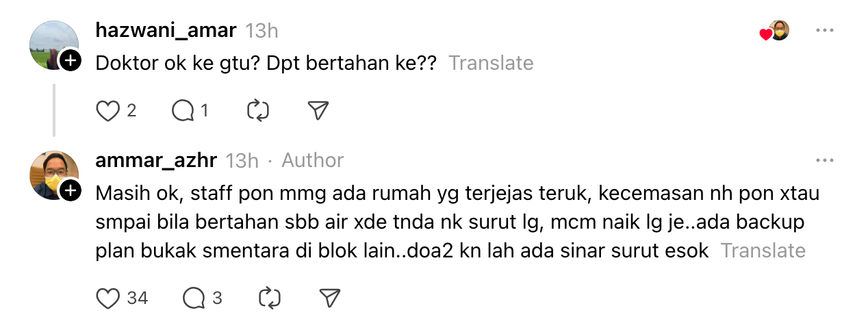Reply to hazwani_amar's comment via the bubble icon
This screenshot has width=868, height=330.
coord(183,110)
